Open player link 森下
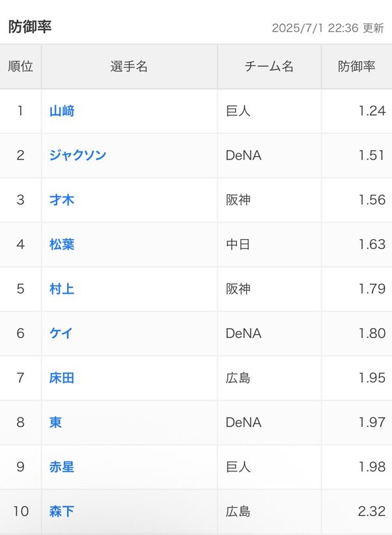 click(62, 512)
